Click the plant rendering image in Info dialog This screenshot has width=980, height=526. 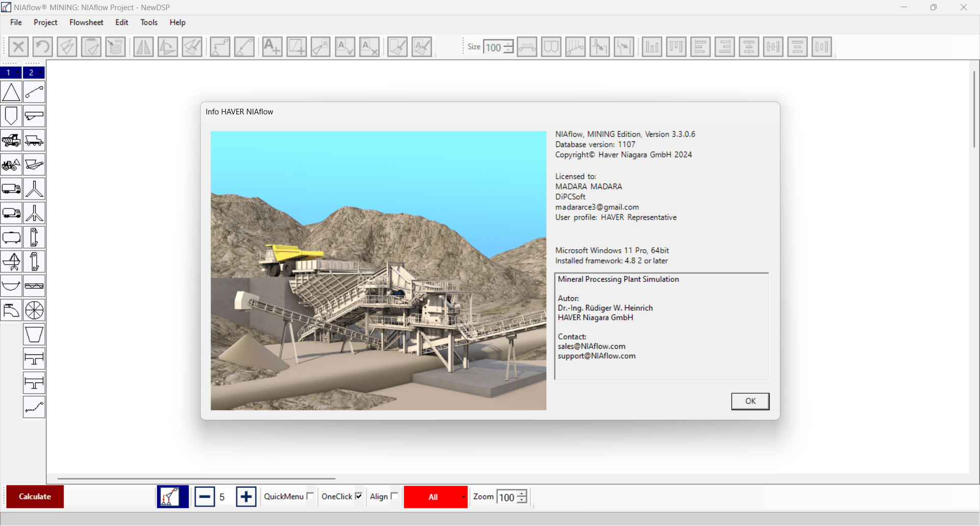point(378,271)
